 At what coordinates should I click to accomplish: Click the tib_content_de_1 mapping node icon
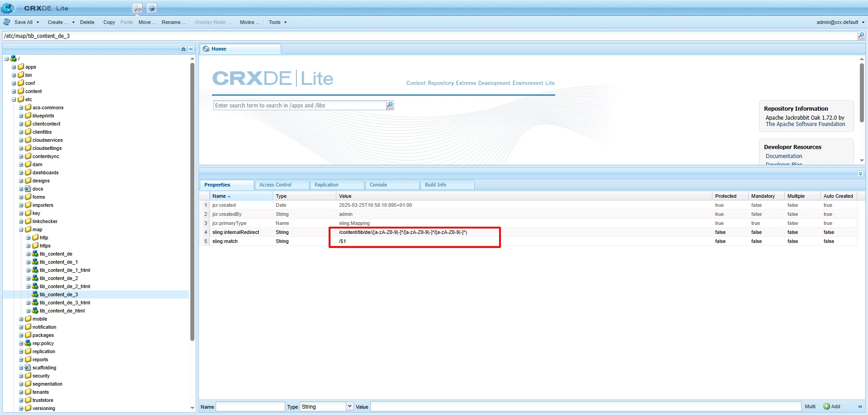pyautogui.click(x=35, y=262)
